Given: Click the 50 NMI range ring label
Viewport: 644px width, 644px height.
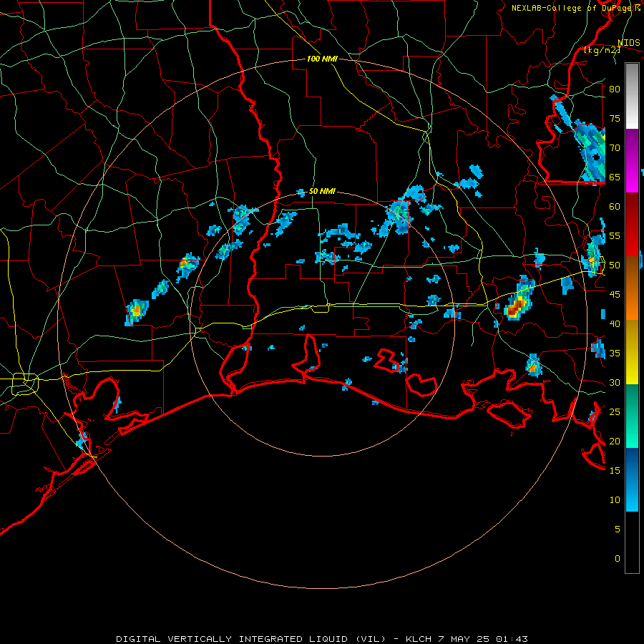Looking at the screenshot, I should [322, 191].
